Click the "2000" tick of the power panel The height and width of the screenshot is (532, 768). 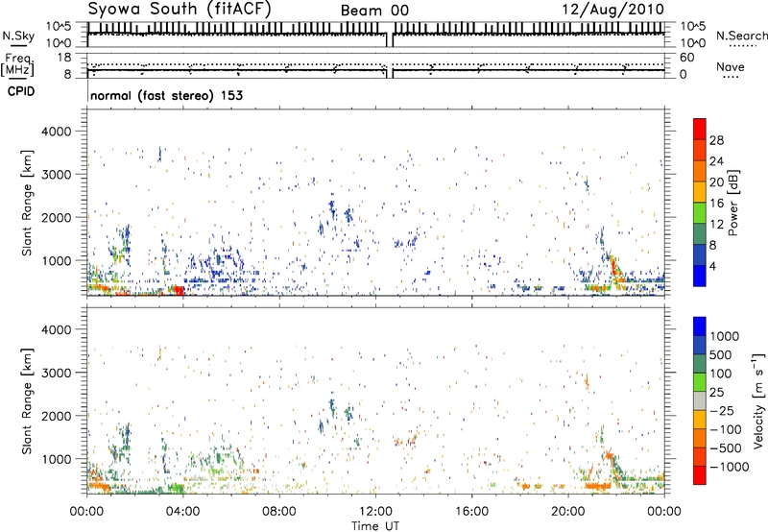[56, 217]
